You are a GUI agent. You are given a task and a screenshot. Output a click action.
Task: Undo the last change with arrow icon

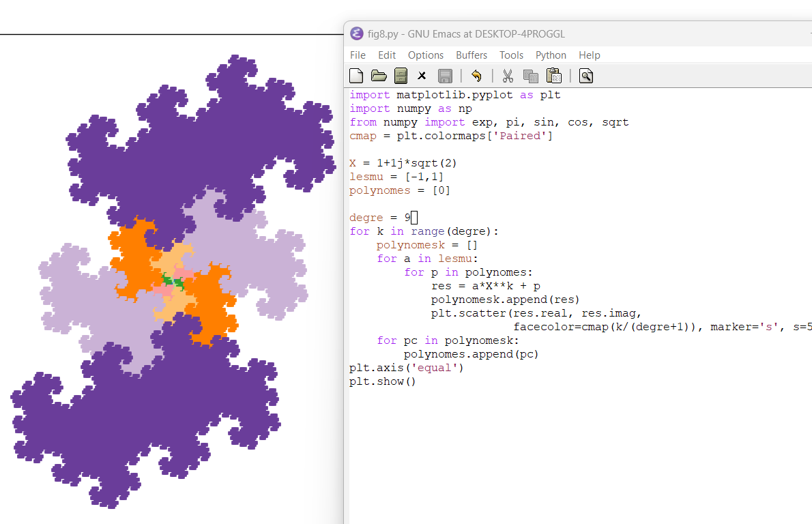click(476, 76)
